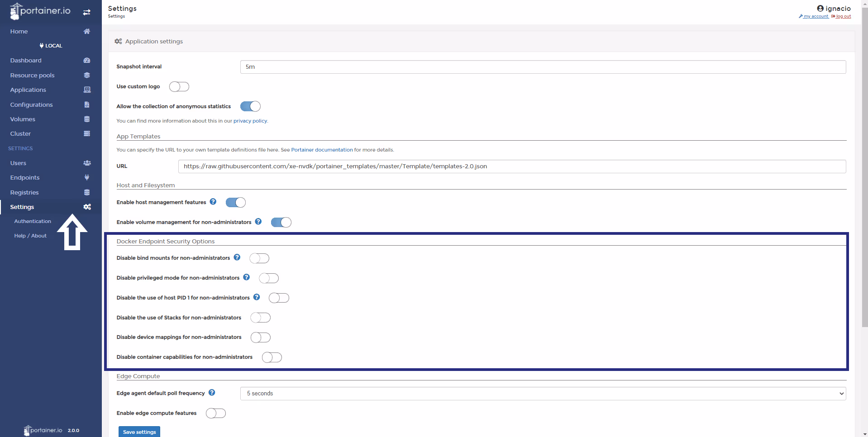Click the Dashboard gauge icon
The height and width of the screenshot is (437, 868).
[x=87, y=60]
